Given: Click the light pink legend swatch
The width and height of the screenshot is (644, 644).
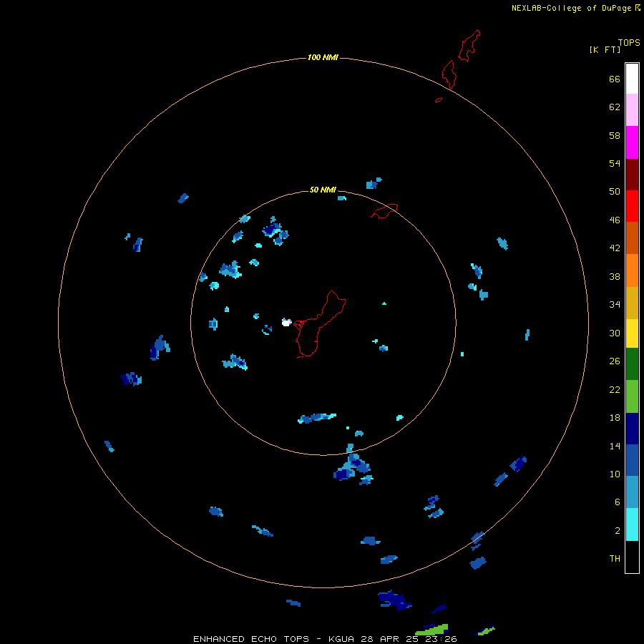Looking at the screenshot, I should click(632, 110).
